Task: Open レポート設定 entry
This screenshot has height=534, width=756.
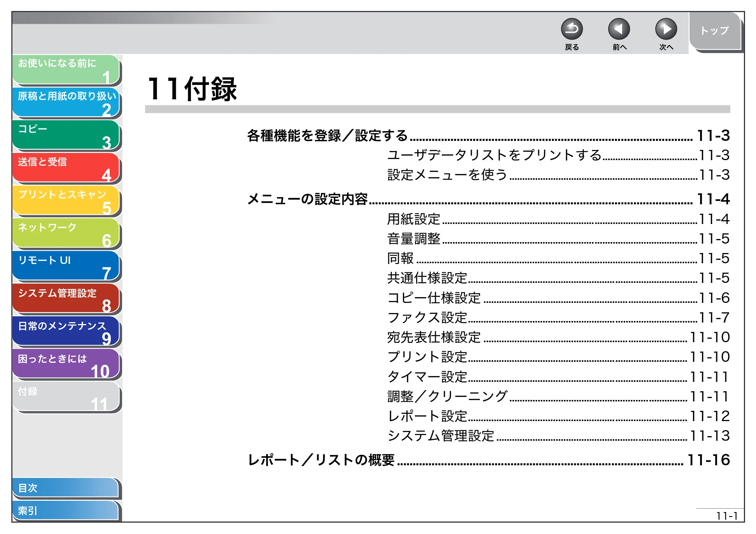Action: point(558,416)
